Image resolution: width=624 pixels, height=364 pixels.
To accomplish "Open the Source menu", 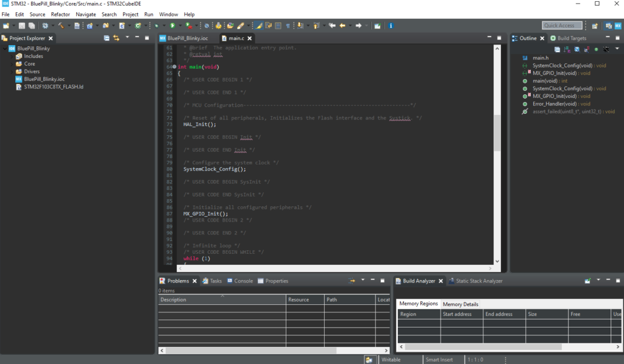I will coord(37,15).
